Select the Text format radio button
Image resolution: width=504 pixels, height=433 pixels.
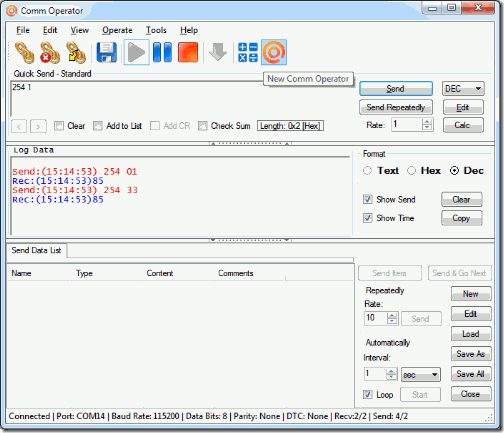pos(367,171)
